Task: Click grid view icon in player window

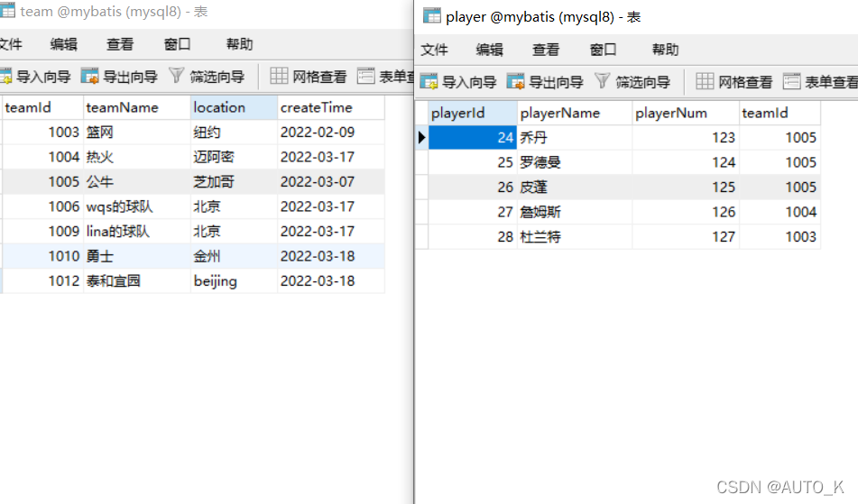Action: point(705,81)
